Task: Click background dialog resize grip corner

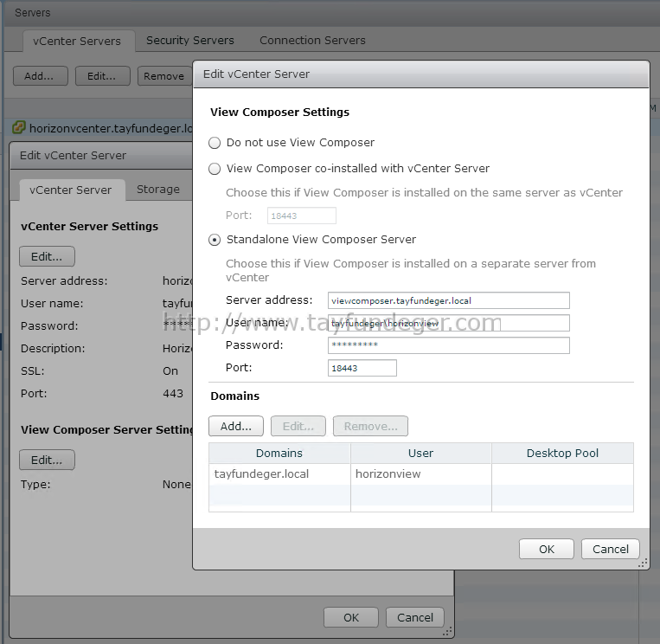Action: (447, 631)
